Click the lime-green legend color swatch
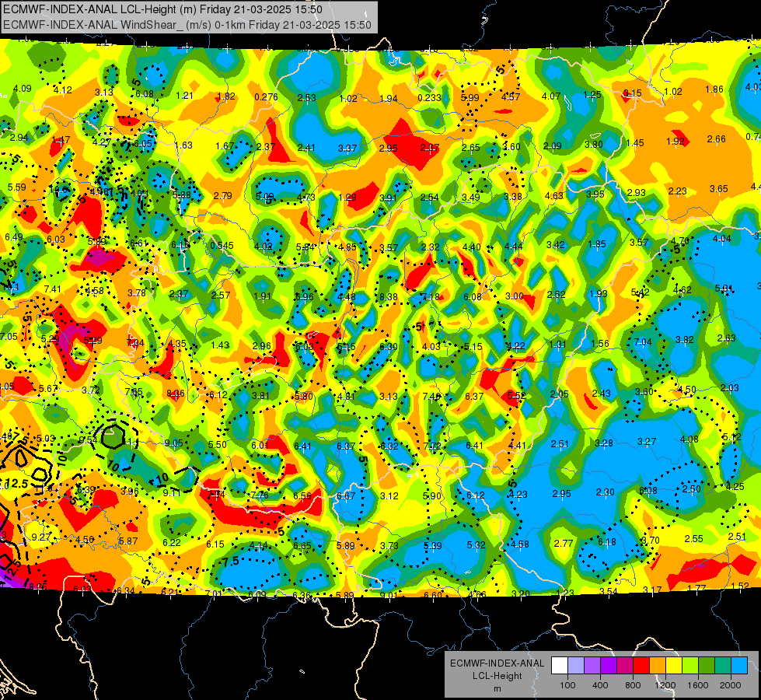 click(x=690, y=666)
